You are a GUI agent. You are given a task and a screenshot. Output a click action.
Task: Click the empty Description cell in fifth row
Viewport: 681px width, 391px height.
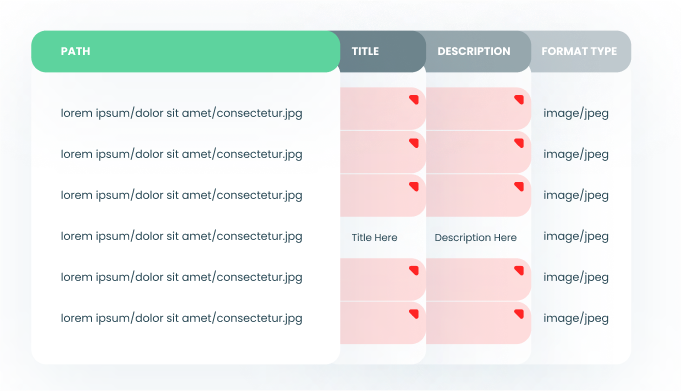478,279
